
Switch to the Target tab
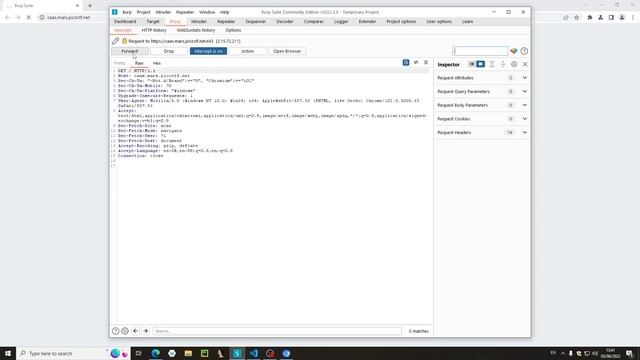[153, 21]
